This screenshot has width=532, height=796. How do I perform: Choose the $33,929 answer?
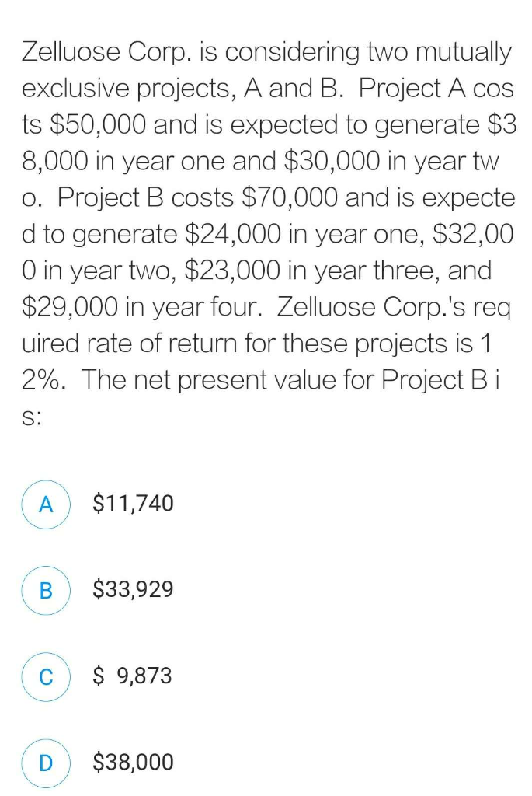click(133, 591)
